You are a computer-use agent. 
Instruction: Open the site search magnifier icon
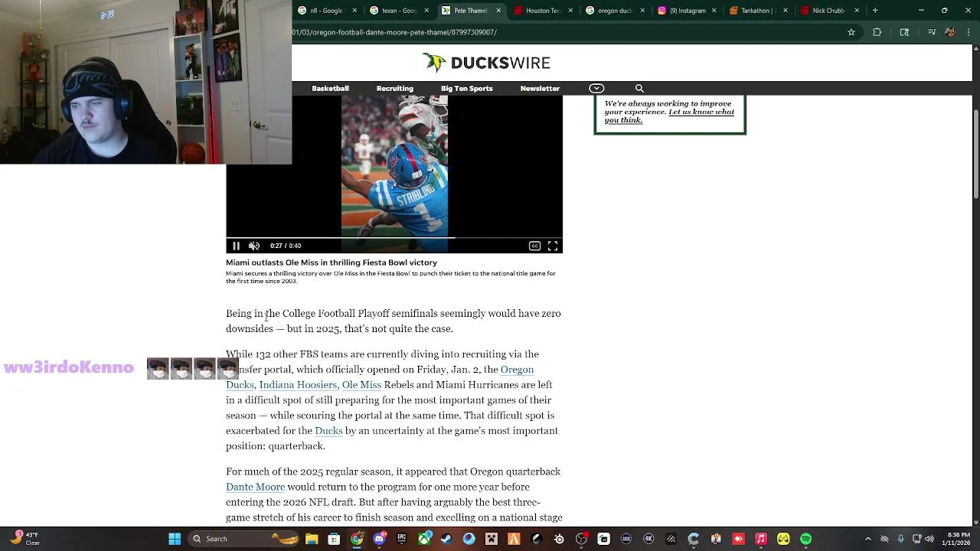(639, 89)
